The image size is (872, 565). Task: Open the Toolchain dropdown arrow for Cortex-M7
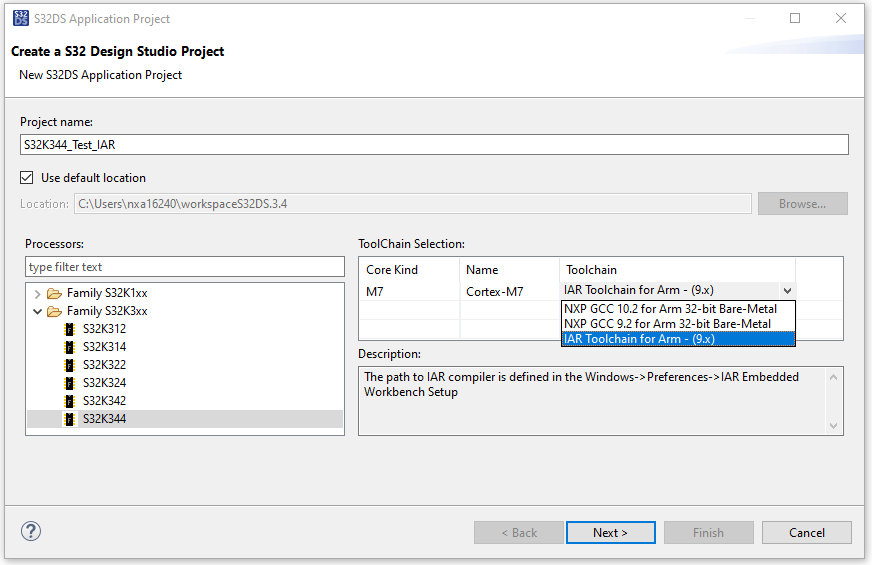point(787,290)
